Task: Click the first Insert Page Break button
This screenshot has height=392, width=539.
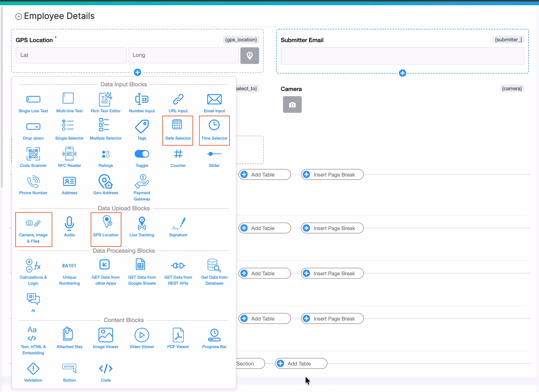Action: coord(332,175)
